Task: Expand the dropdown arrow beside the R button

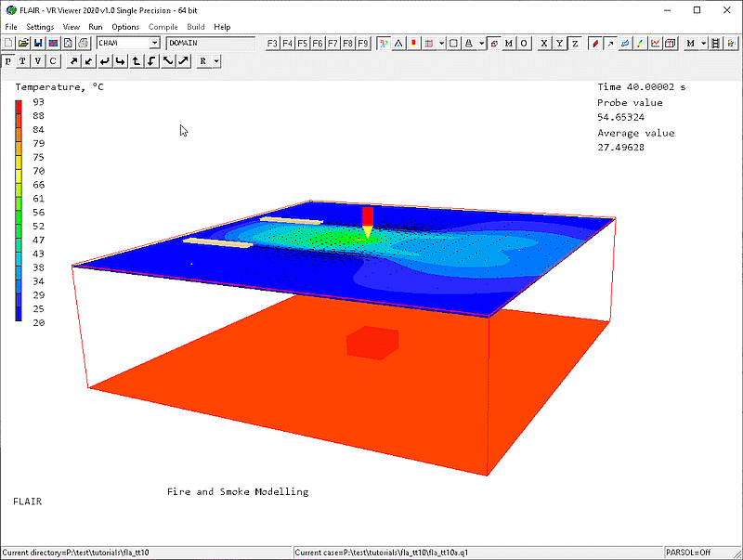Action: point(215,61)
